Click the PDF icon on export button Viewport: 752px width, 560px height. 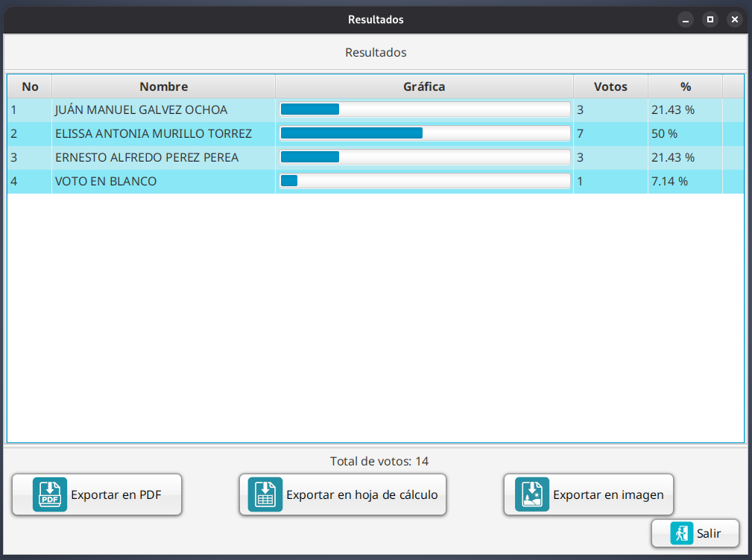click(x=50, y=494)
